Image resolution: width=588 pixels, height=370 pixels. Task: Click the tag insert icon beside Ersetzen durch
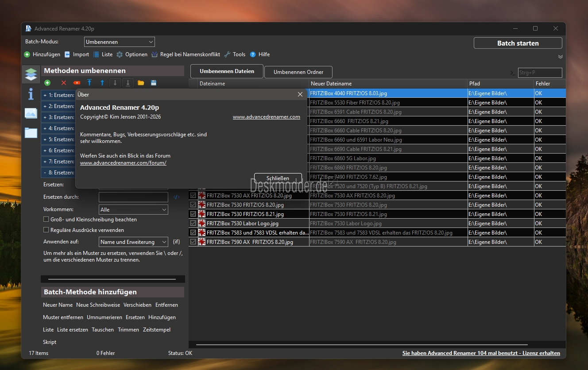[x=176, y=197]
